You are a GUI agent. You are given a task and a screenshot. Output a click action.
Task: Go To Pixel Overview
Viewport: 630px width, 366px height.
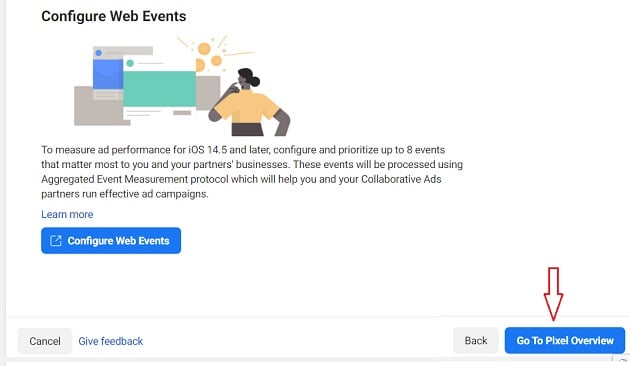pyautogui.click(x=565, y=341)
